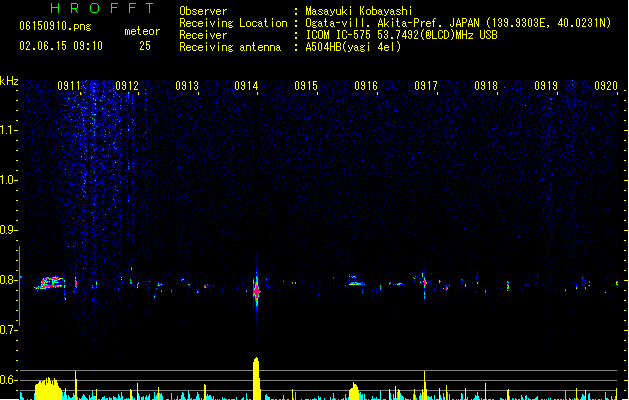Screen dimensions: 629x400
Task: Click the bright meteor echo below 0914
Action: (256, 290)
